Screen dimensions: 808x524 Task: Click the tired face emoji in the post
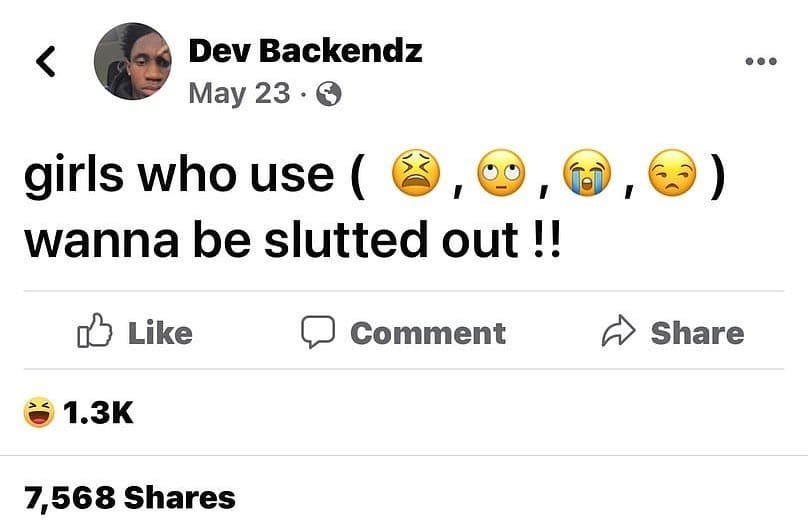(x=417, y=173)
